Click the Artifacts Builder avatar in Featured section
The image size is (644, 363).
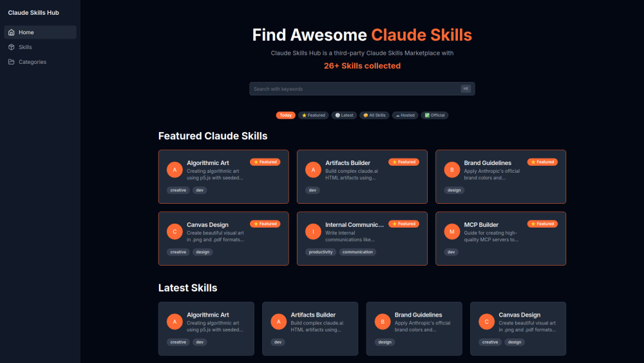pyautogui.click(x=313, y=170)
